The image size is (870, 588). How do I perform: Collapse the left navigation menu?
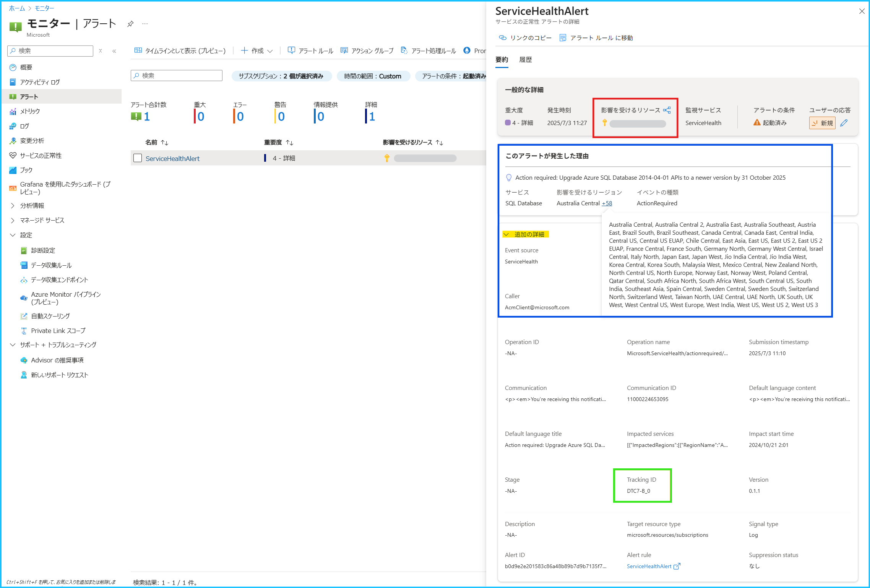click(x=114, y=51)
